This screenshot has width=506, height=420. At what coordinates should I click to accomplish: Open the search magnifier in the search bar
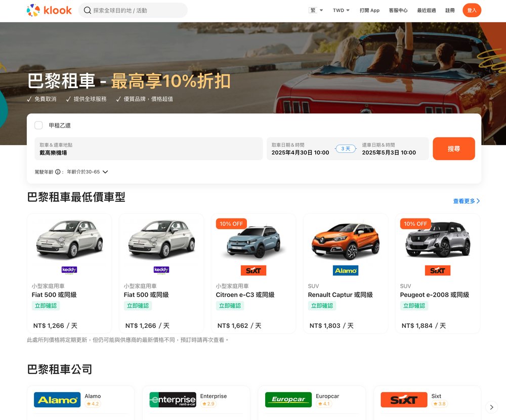[87, 10]
